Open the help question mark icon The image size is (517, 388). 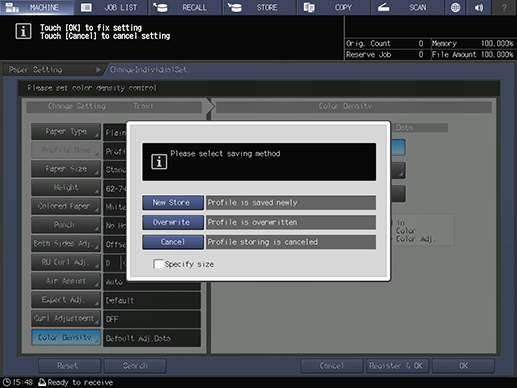pyautogui.click(x=504, y=7)
